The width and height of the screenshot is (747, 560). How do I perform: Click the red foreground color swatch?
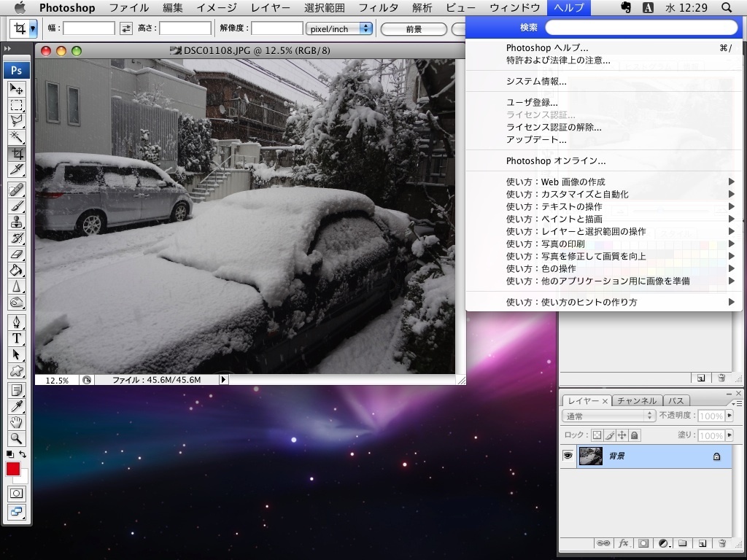click(x=13, y=469)
